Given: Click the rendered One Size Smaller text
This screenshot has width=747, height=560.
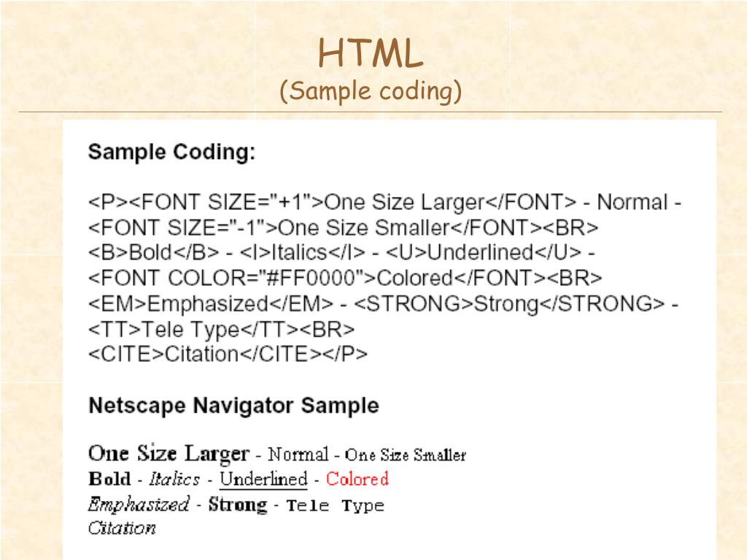Looking at the screenshot, I should [406, 455].
